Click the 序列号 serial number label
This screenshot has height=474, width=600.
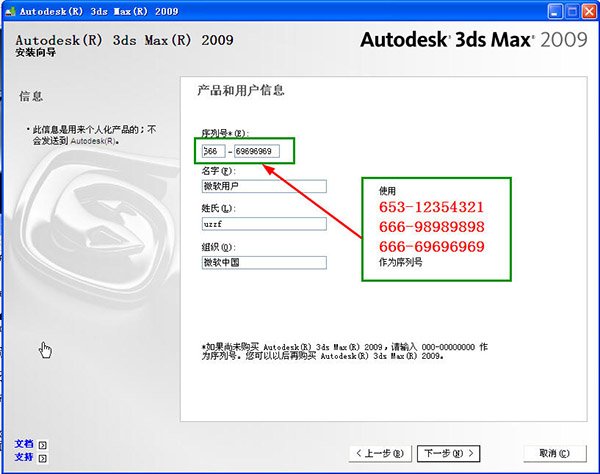tap(225, 133)
